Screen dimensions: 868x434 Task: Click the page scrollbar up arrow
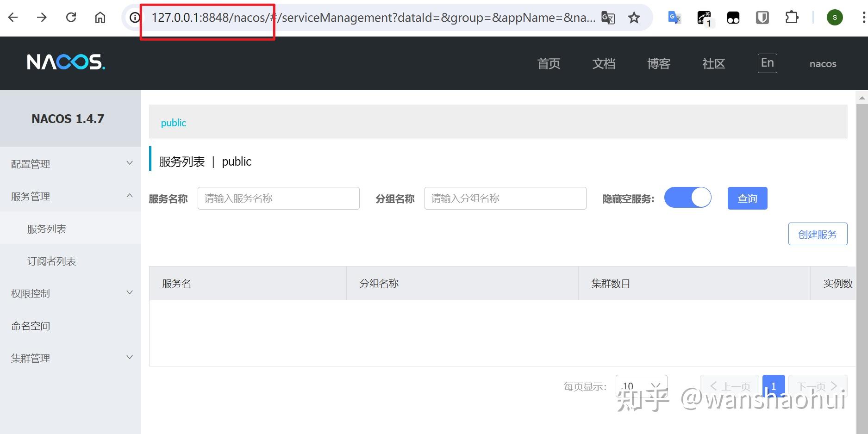tap(862, 98)
